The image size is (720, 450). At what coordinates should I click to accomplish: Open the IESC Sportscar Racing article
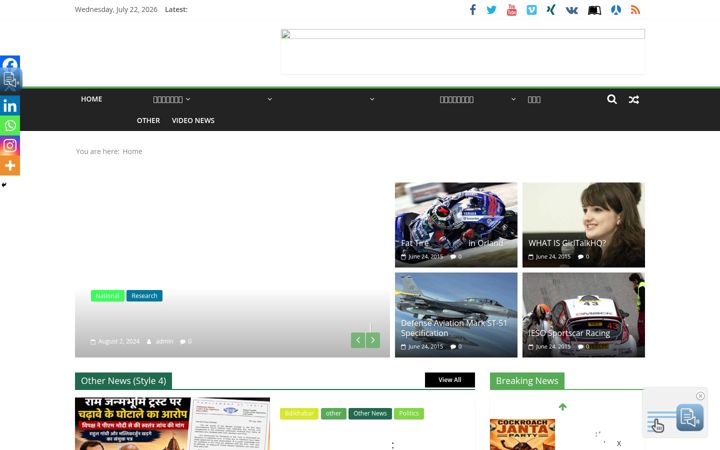(569, 333)
